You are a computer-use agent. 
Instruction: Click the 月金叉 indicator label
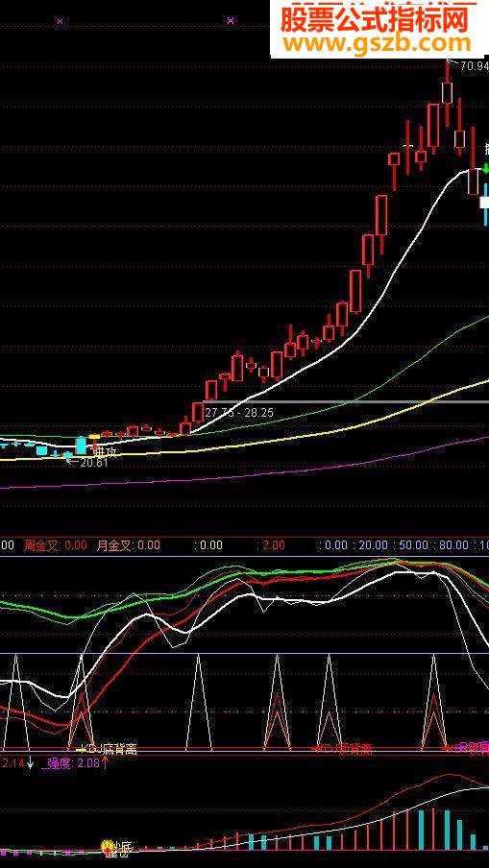coord(113,545)
